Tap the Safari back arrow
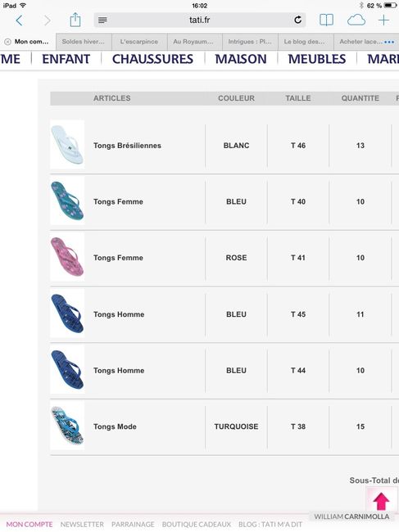Image resolution: width=399 pixels, height=532 pixels. coord(19,20)
